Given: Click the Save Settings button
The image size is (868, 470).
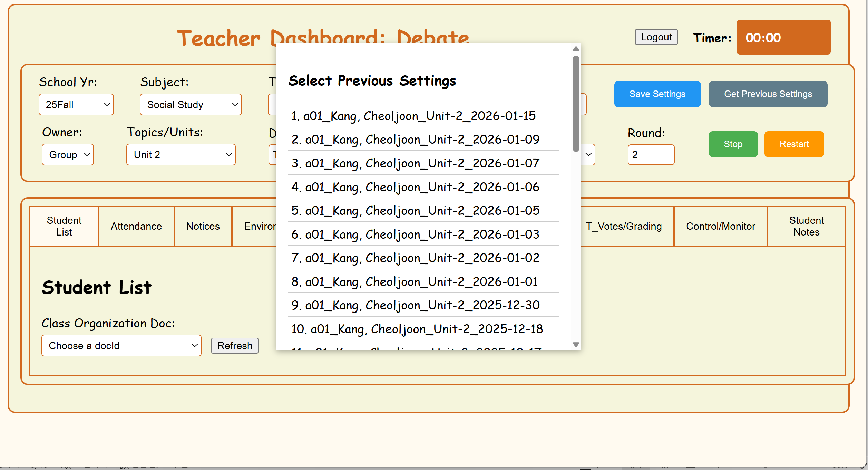Looking at the screenshot, I should pos(657,94).
